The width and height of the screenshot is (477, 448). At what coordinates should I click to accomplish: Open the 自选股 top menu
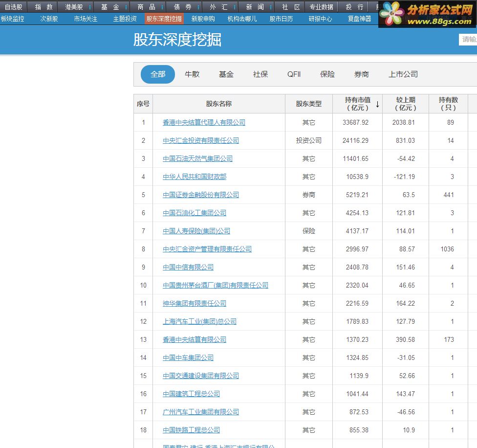[14, 7]
